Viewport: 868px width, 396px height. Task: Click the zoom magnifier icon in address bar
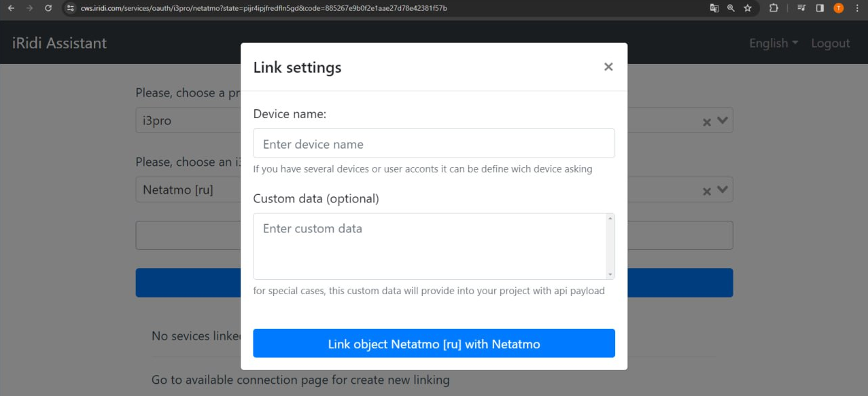pyautogui.click(x=731, y=8)
